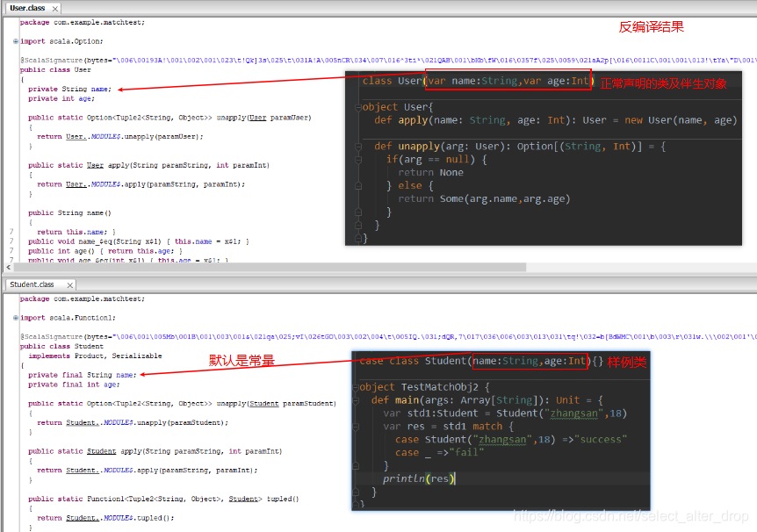Switch to the User.class tab
Viewport: 757px width, 532px height.
click(27, 8)
